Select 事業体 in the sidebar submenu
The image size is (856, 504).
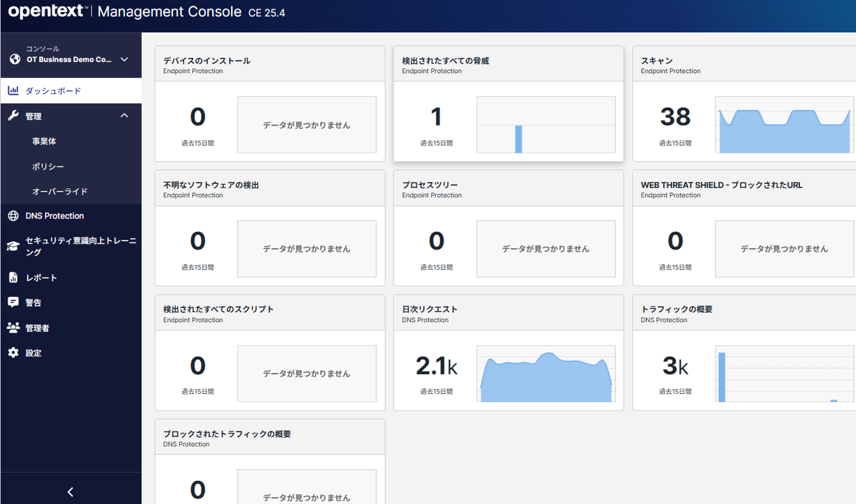tap(44, 142)
